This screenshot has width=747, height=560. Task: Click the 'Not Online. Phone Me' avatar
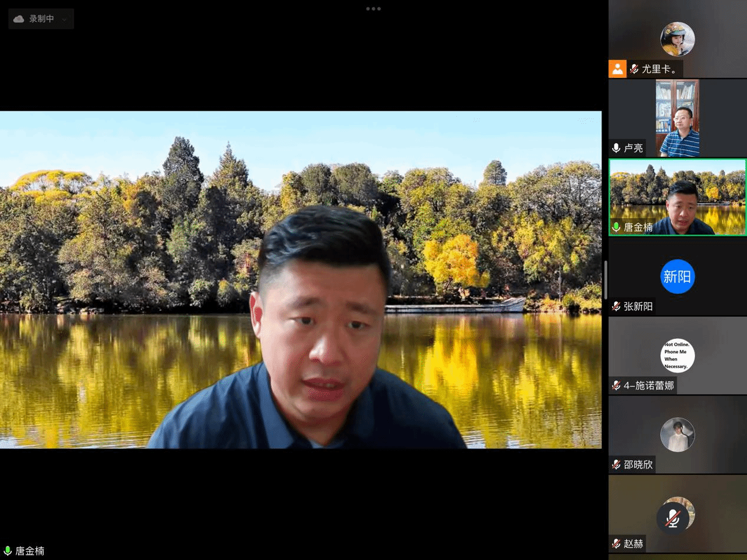tap(677, 355)
